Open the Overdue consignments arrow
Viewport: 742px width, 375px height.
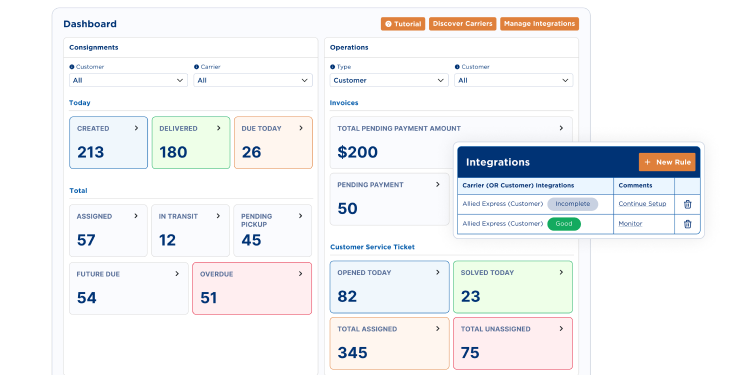point(300,274)
